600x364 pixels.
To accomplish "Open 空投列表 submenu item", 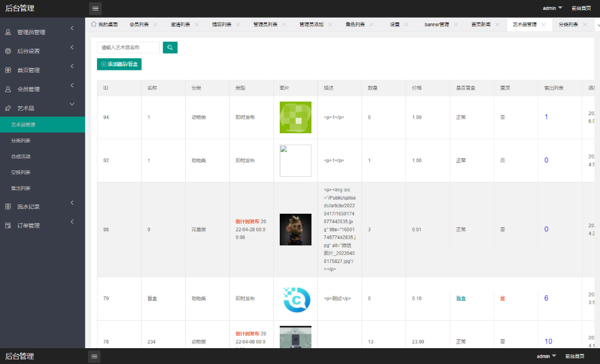I will (x=21, y=173).
